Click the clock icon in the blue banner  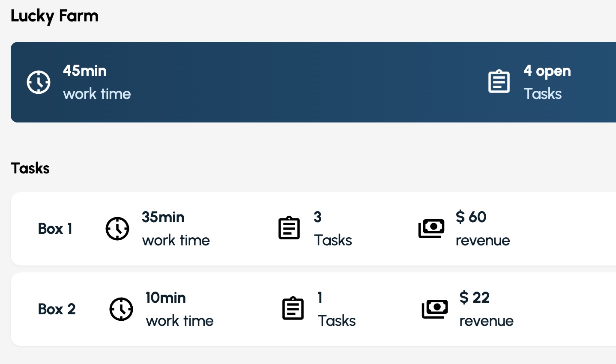pos(39,82)
